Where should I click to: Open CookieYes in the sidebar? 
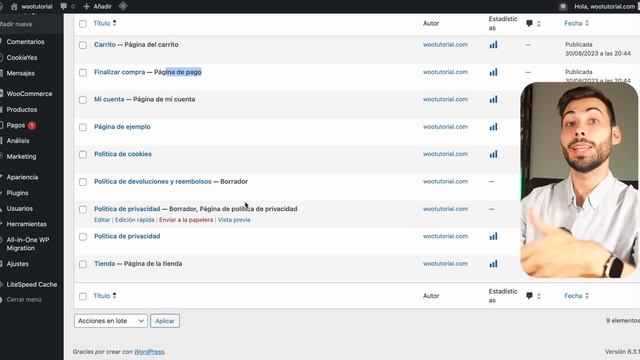pos(22,58)
